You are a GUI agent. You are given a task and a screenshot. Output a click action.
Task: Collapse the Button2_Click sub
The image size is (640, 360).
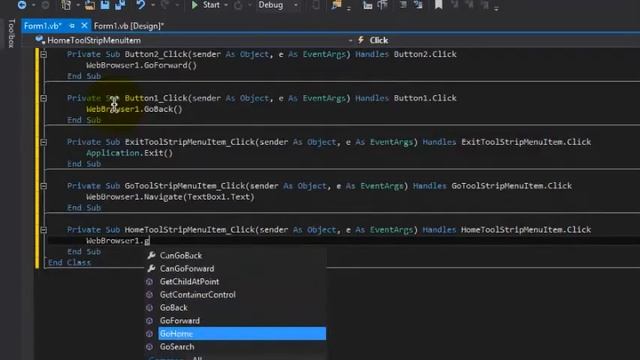click(x=44, y=54)
